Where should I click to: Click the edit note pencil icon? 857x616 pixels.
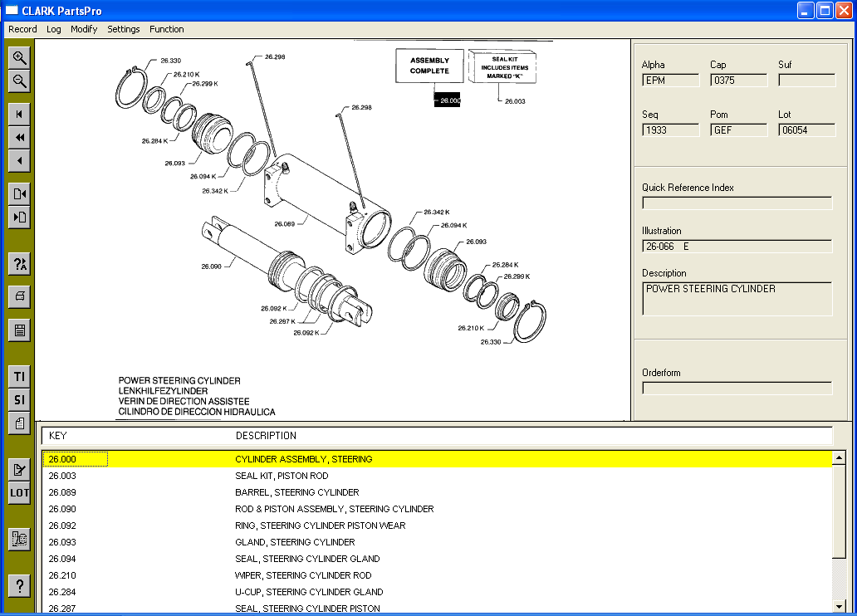[20, 470]
